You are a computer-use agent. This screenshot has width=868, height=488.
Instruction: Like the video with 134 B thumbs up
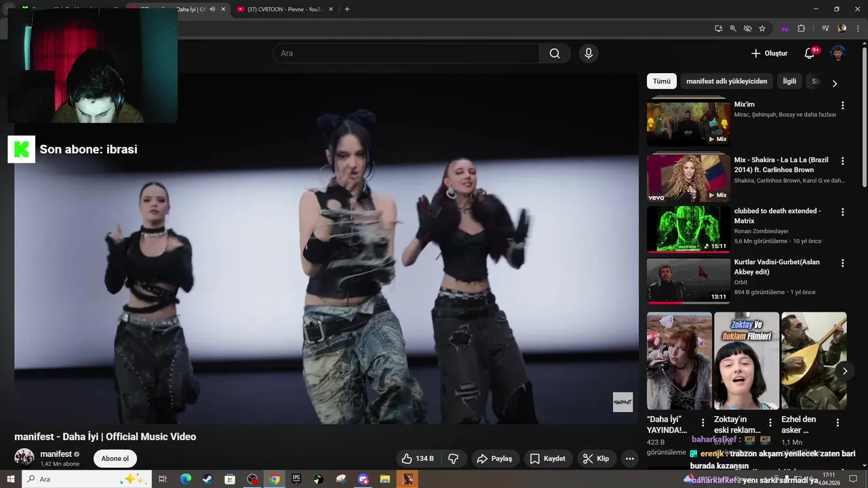click(x=418, y=459)
